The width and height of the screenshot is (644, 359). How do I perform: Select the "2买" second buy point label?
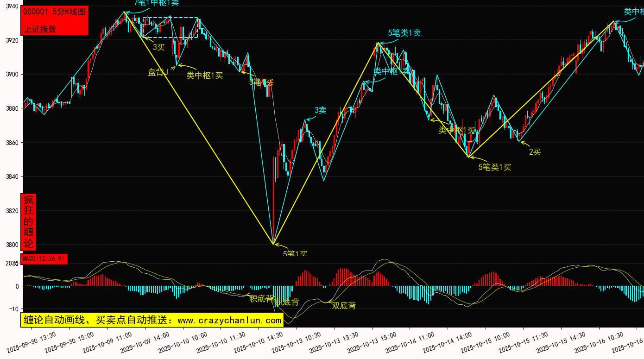pos(535,152)
